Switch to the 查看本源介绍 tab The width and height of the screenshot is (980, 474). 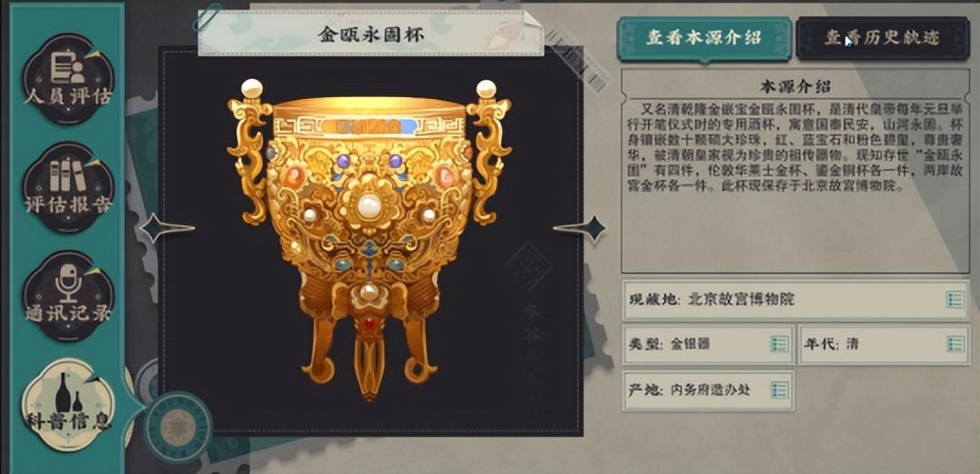pyautogui.click(x=704, y=38)
